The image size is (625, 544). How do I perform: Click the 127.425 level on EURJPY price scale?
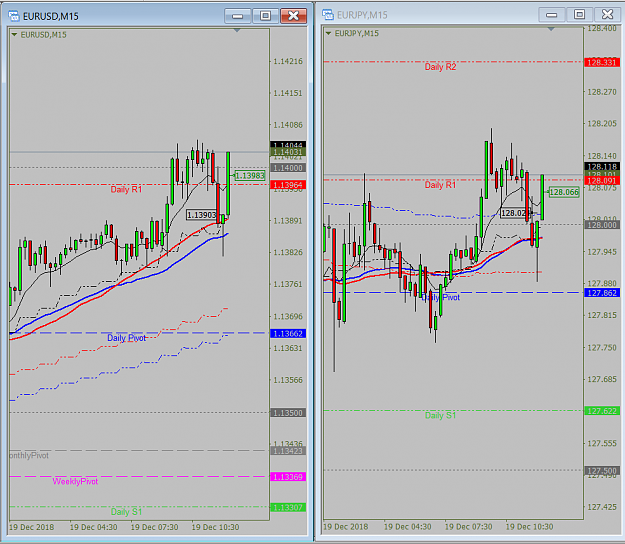pyautogui.click(x=602, y=507)
